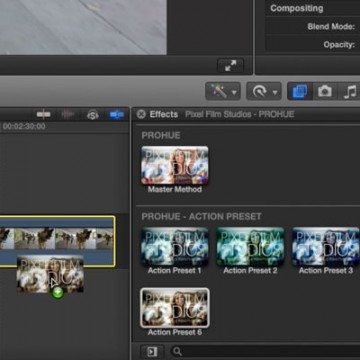Toggle video skimming in timeline
360x360 pixels.
click(x=44, y=115)
